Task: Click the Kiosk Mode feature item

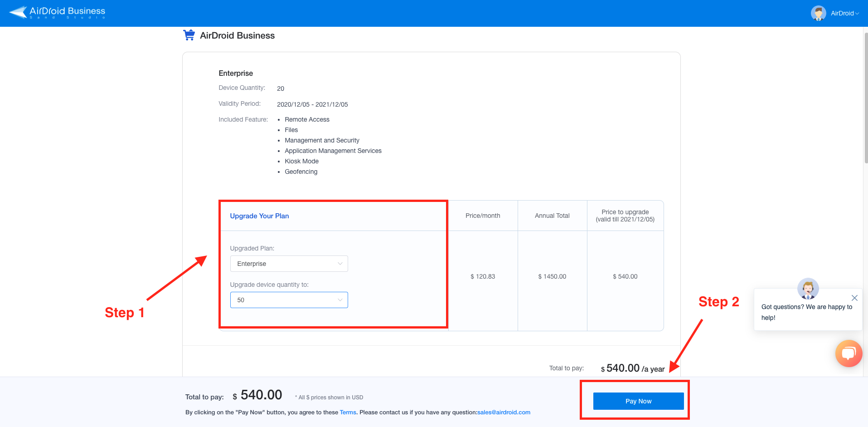Action: (x=301, y=161)
